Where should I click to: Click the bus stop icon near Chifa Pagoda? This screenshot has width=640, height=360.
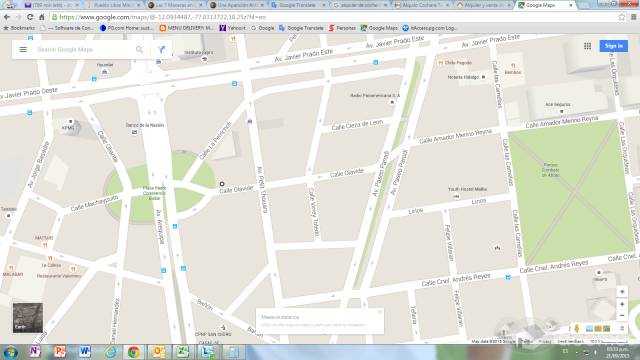coord(376,62)
